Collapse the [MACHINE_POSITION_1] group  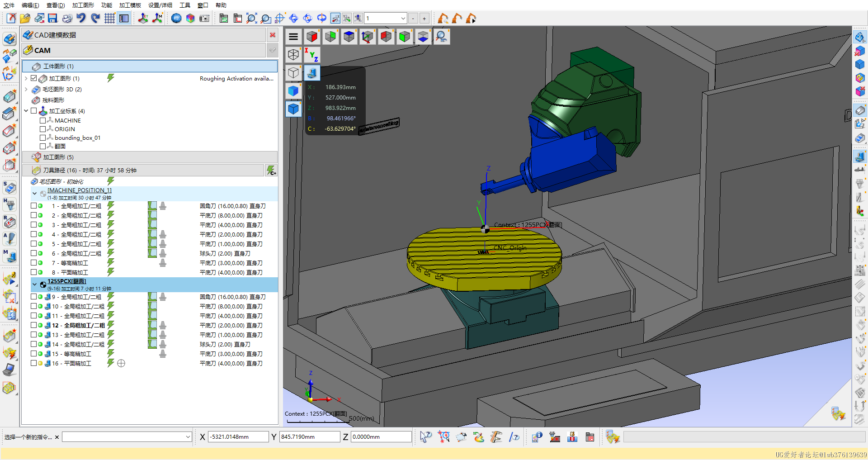tap(34, 193)
